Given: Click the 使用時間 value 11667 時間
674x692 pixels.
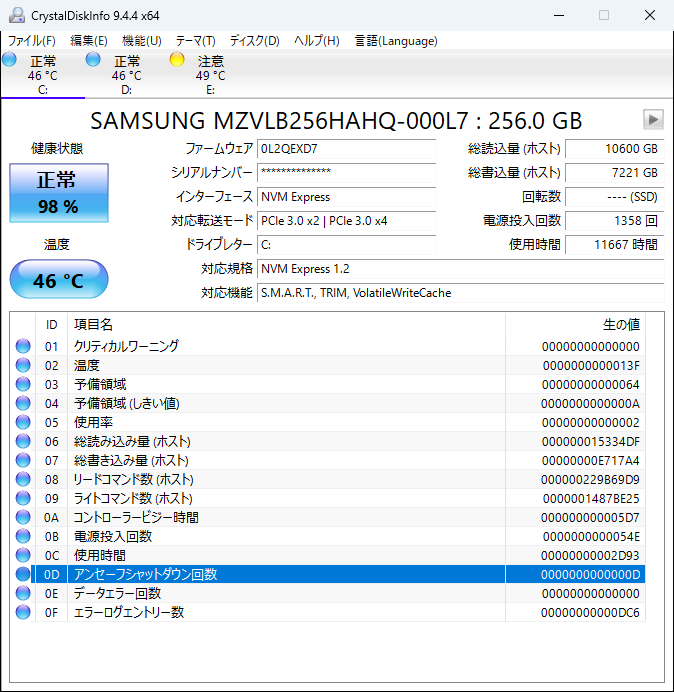Looking at the screenshot, I should tap(614, 244).
